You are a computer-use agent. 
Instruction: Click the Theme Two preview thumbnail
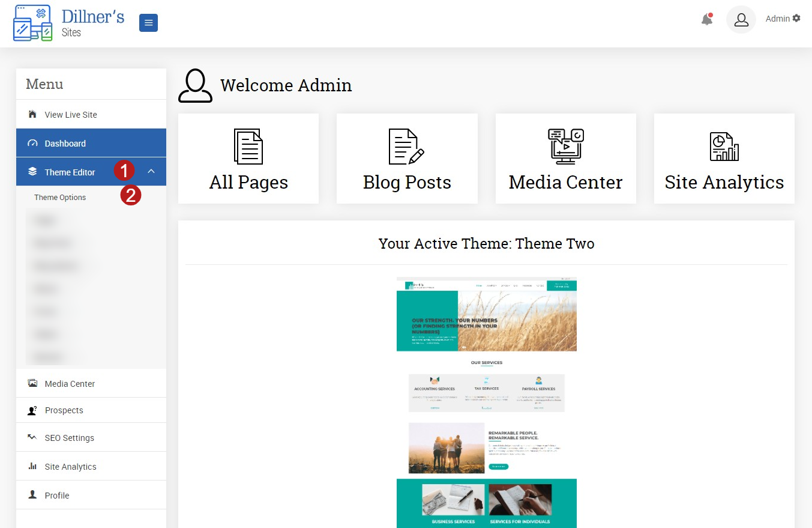pyautogui.click(x=487, y=402)
